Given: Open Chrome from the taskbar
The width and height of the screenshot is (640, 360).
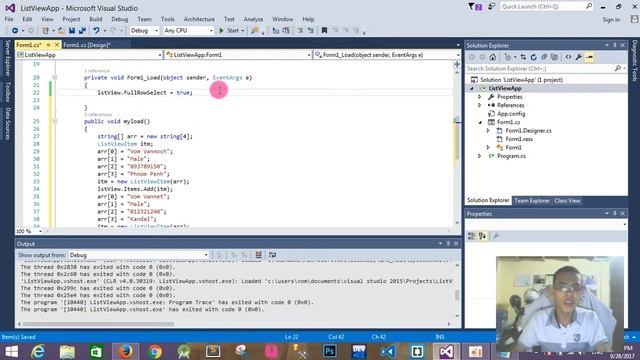Looking at the screenshot, I should (155, 351).
